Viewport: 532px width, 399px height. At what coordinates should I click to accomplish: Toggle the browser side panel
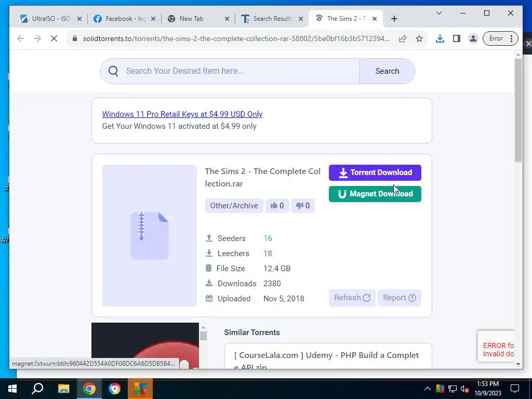pyautogui.click(x=457, y=38)
